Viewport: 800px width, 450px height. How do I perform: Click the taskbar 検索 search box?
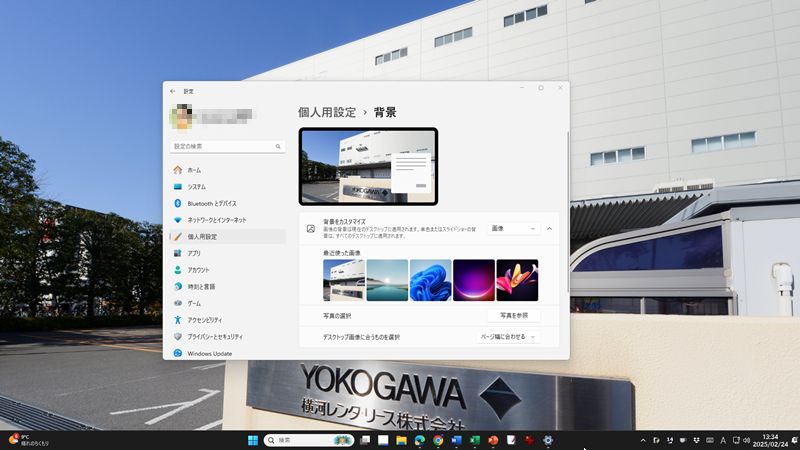click(x=309, y=440)
